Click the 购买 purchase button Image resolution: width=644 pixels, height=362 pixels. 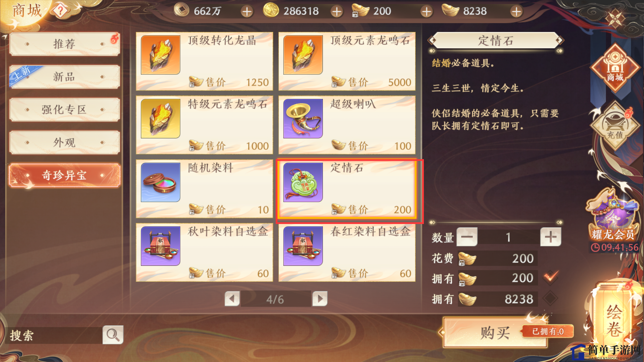point(495,333)
